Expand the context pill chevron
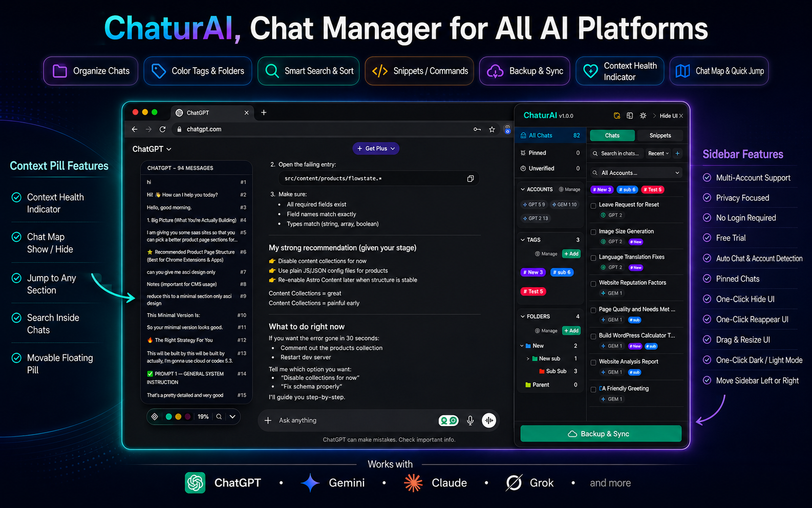812x508 pixels. [x=232, y=417]
